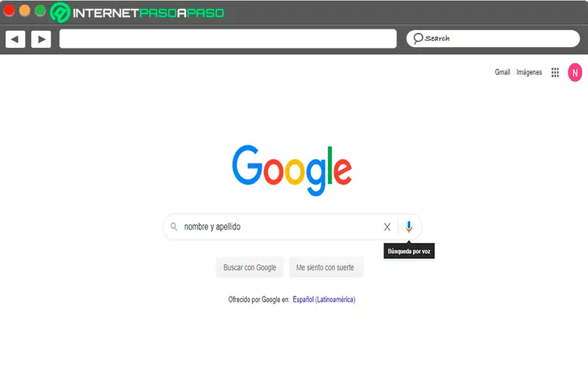Click the colorful Google logo
588x368 pixels.
[x=292, y=170]
